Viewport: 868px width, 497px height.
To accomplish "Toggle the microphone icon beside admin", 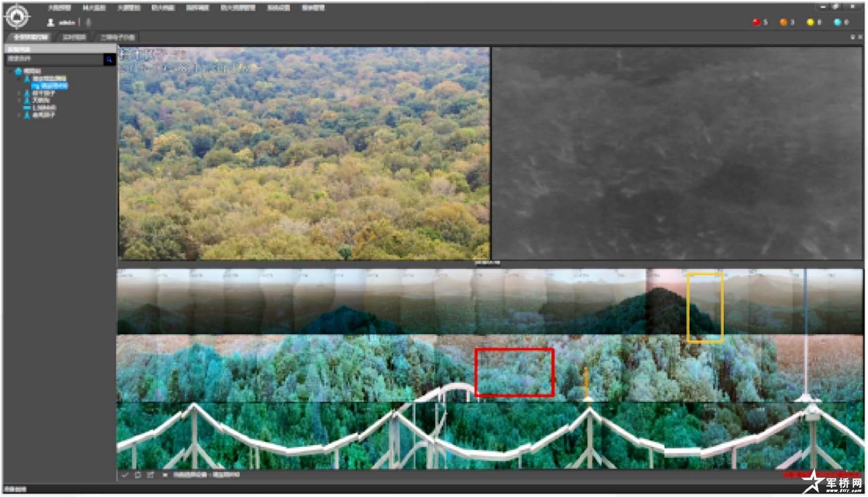I will tap(89, 22).
